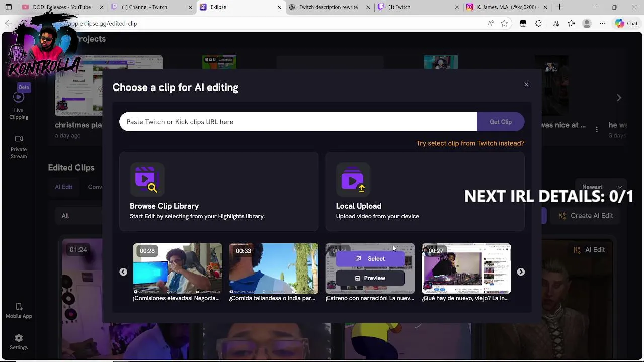Open browser Settings and more menu
Image resolution: width=644 pixels, height=362 pixels.
[602, 23]
